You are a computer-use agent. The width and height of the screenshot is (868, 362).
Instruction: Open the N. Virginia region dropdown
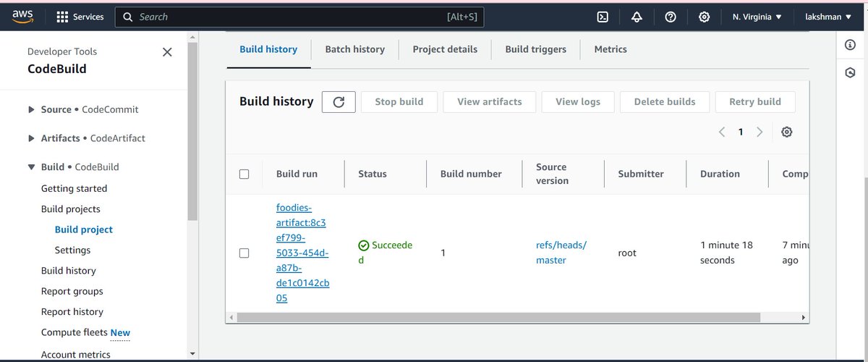point(757,17)
